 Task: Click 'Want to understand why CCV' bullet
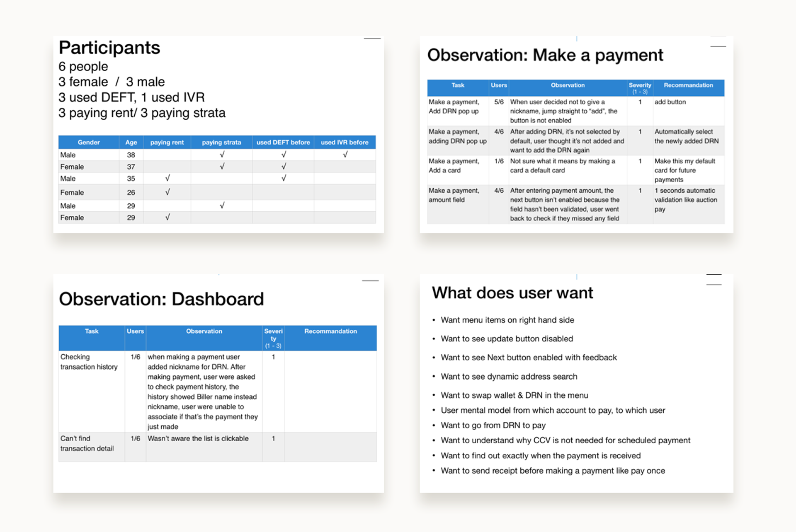coord(565,440)
